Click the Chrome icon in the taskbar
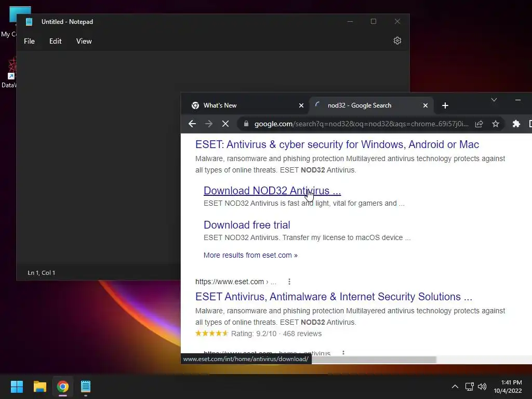Viewport: 532px width, 399px height. pyautogui.click(x=63, y=387)
